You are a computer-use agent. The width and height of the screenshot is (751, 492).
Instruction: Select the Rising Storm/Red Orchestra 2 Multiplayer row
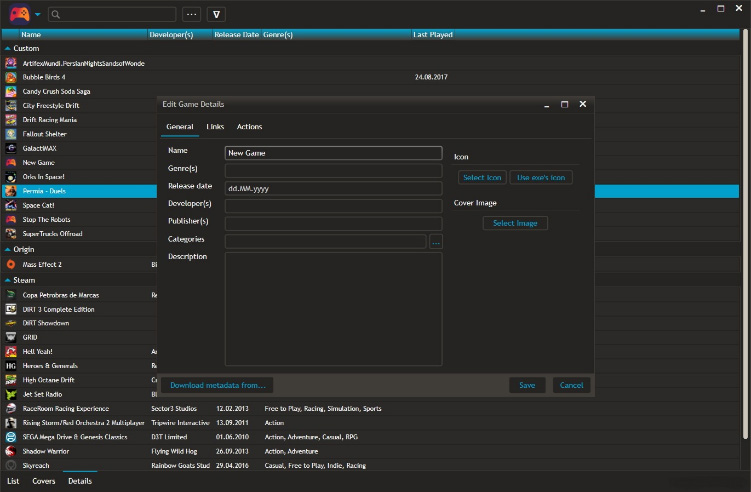[x=371, y=423]
